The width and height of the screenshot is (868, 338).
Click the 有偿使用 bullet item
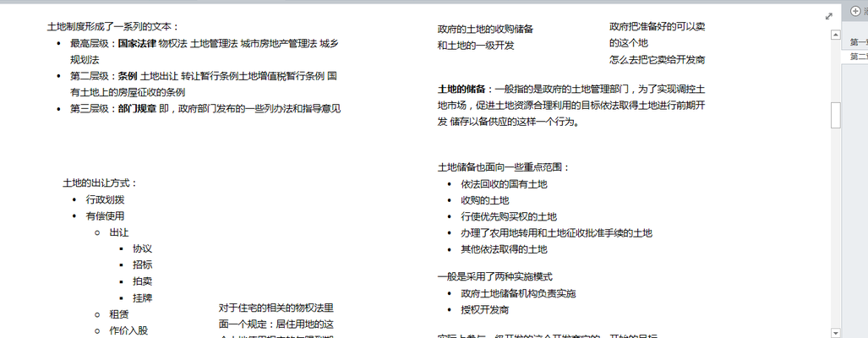tap(105, 215)
